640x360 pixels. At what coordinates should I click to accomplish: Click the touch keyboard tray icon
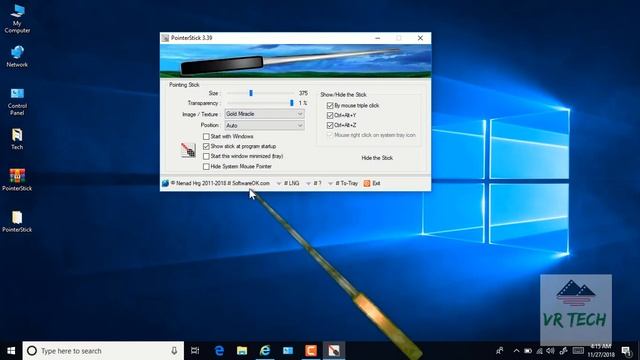[578, 351]
